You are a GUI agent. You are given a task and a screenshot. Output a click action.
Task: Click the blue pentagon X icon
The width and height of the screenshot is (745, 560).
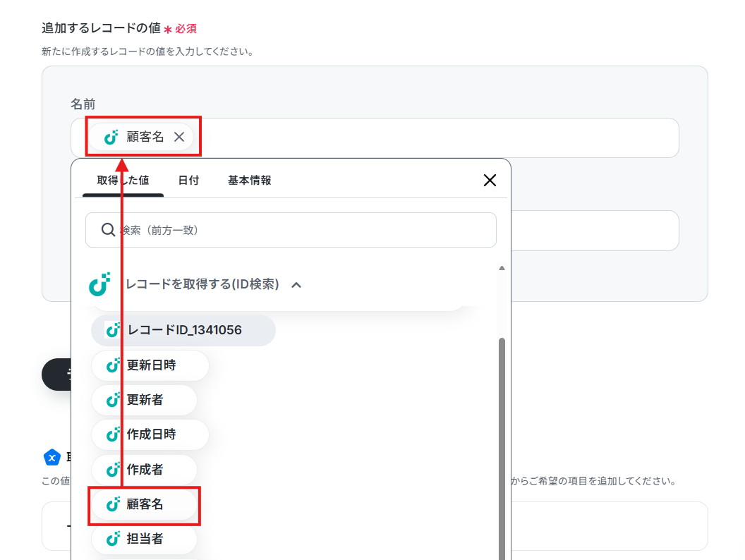52,458
